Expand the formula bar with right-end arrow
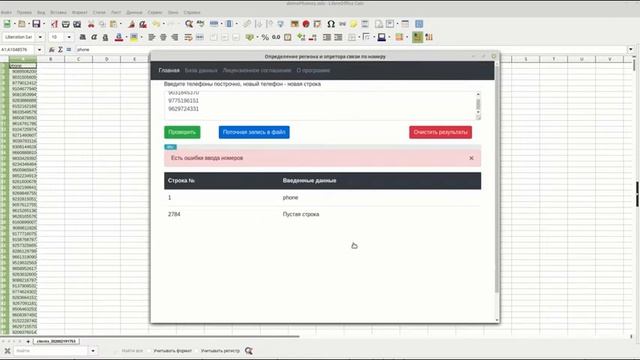640x360 pixels. click(x=631, y=49)
